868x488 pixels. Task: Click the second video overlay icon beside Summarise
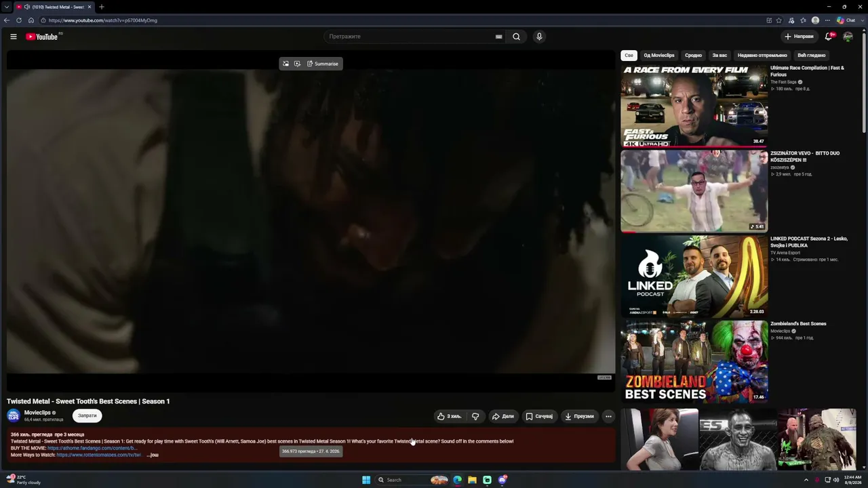coord(297,64)
